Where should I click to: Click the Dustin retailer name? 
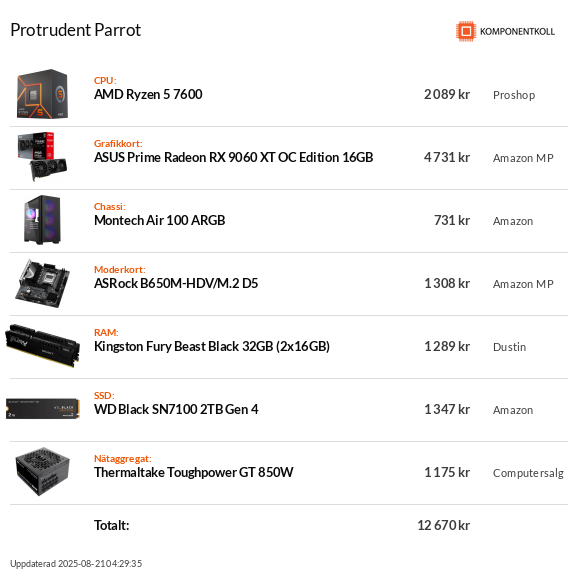[509, 347]
